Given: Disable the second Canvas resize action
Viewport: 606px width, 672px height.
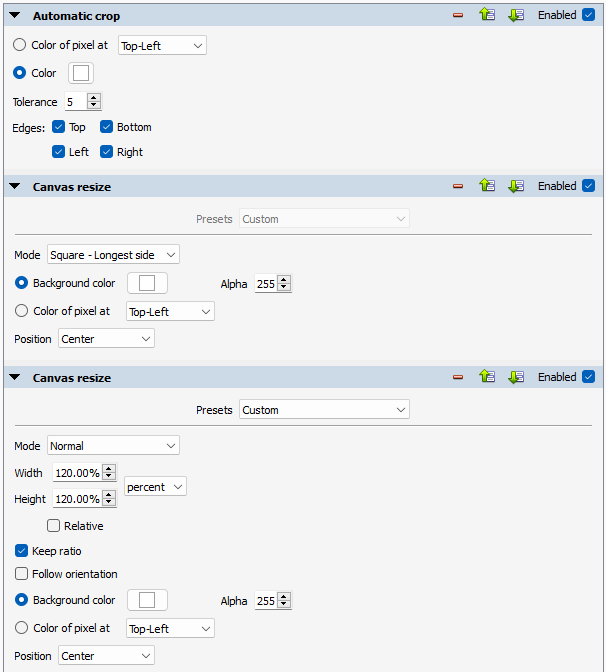Looking at the screenshot, I should tap(588, 377).
